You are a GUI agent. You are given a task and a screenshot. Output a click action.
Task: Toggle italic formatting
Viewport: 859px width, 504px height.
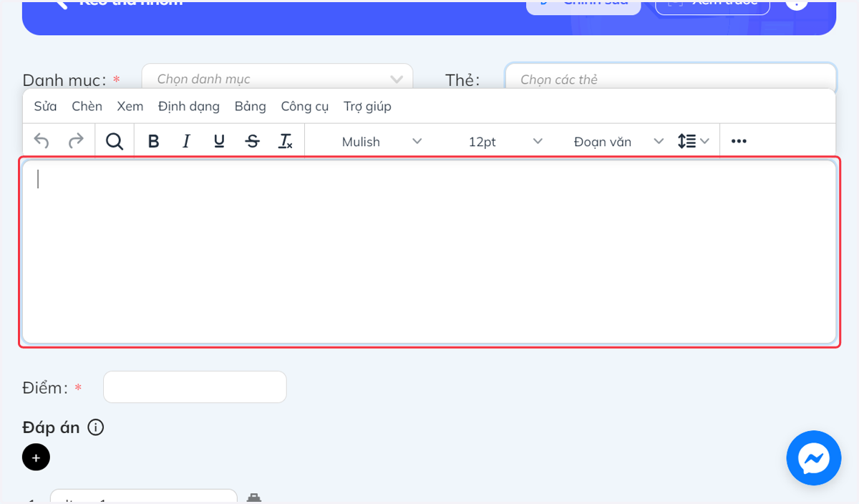[x=186, y=141]
